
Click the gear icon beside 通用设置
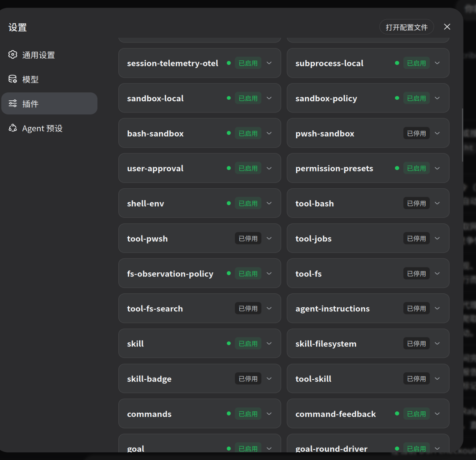tap(13, 54)
